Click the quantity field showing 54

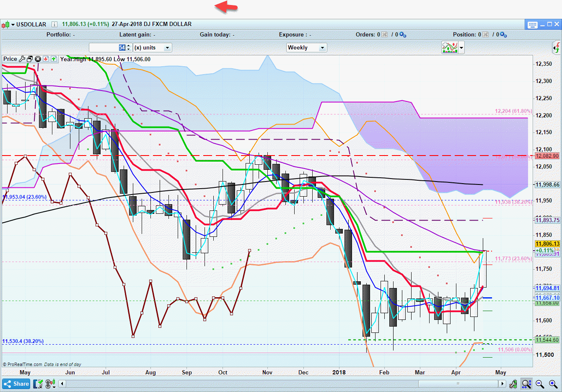coord(107,48)
